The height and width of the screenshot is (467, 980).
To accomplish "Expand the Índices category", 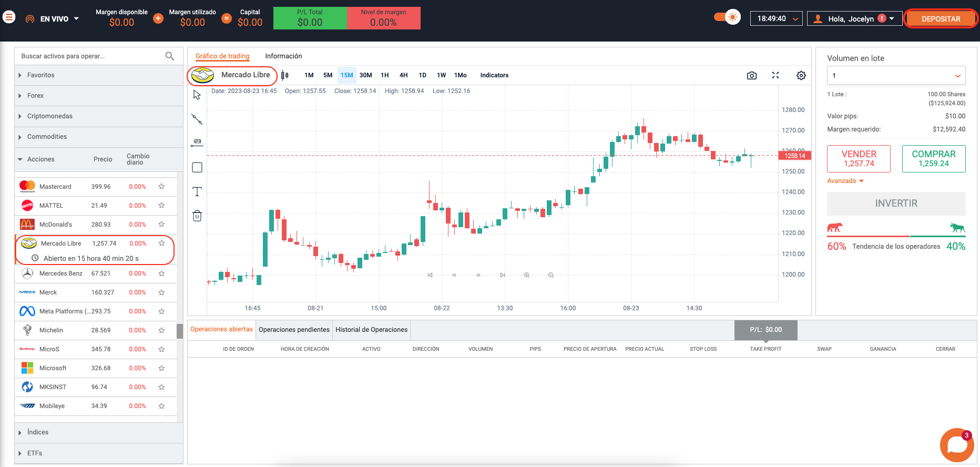I will point(99,432).
